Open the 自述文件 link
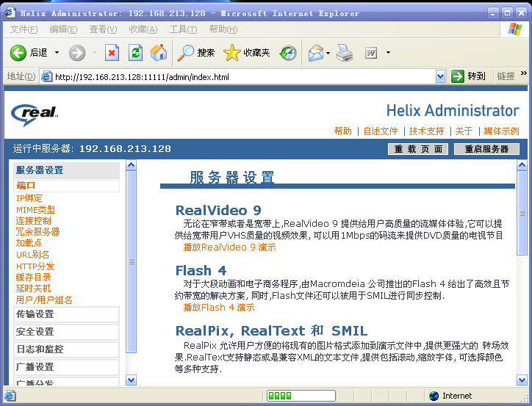 click(381, 131)
